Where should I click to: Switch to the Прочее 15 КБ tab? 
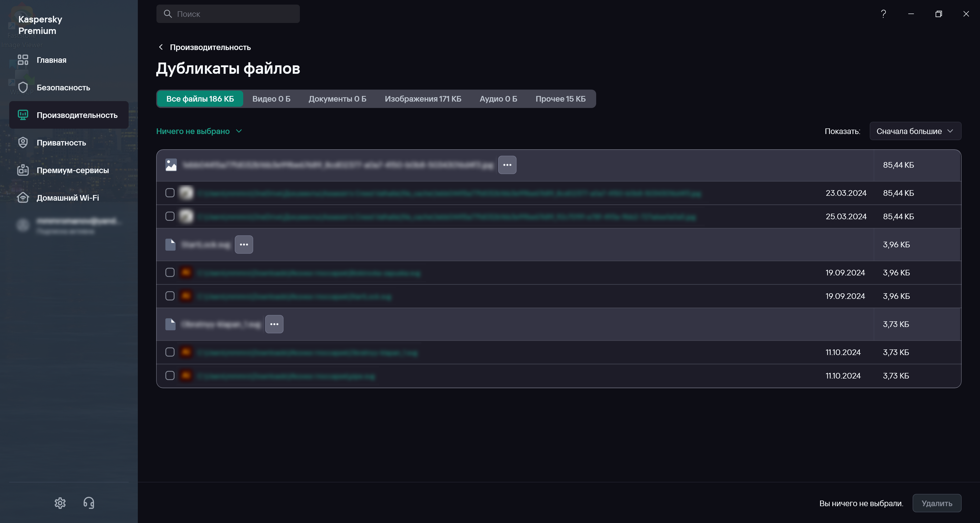tap(560, 99)
